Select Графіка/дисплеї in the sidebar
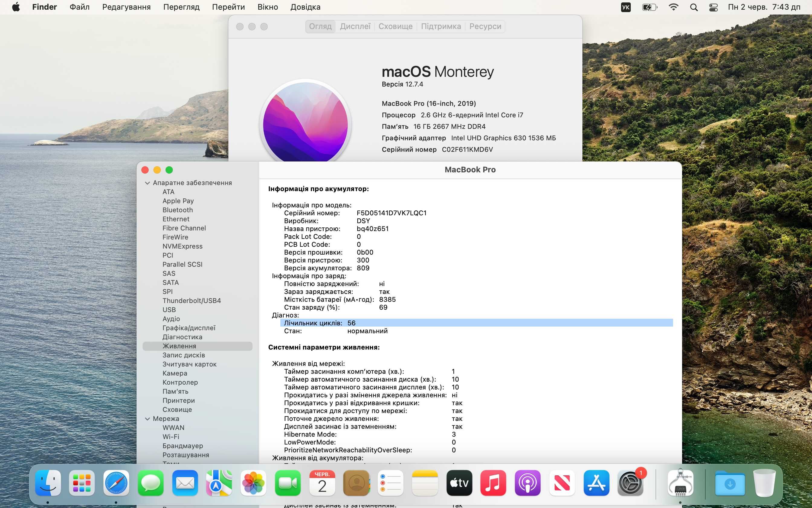 pyautogui.click(x=189, y=328)
